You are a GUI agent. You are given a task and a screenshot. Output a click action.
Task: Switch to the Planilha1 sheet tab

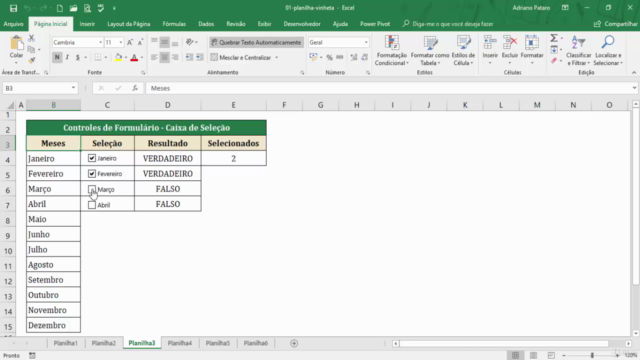[65, 343]
